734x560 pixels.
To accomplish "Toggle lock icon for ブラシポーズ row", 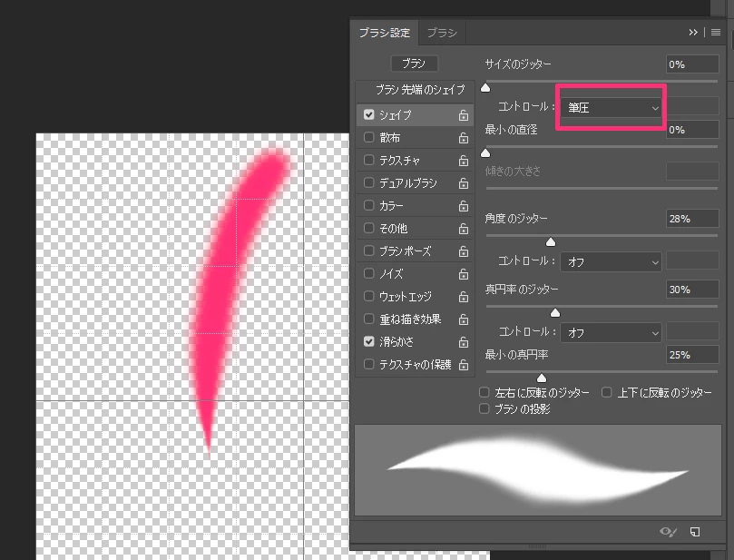I will coord(463,251).
